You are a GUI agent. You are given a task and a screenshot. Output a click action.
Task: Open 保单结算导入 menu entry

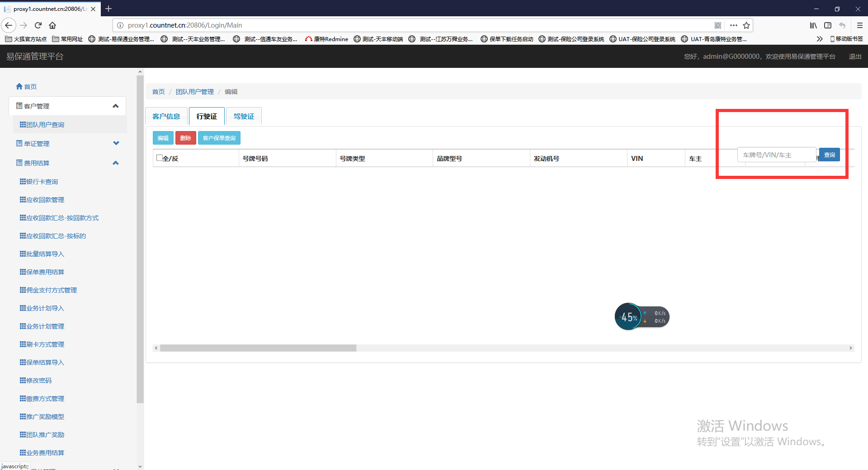point(42,362)
